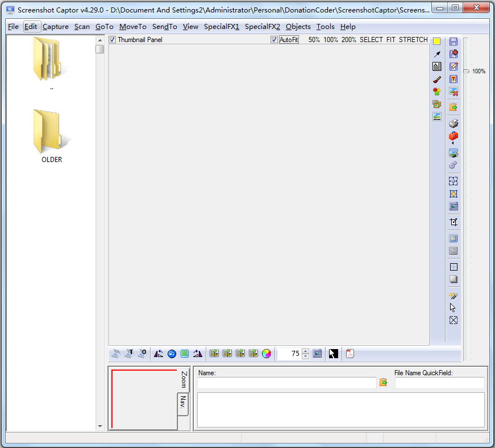Click the magic wand icon
495x448 pixels.
[454, 296]
